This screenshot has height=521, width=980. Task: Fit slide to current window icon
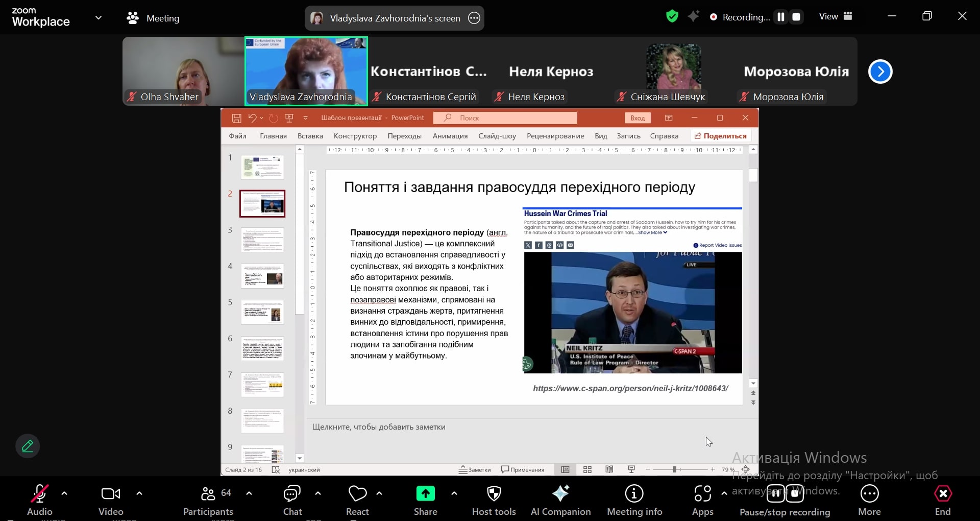746,469
